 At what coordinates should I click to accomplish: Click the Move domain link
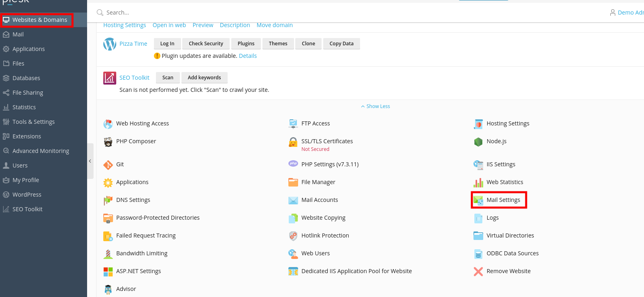point(275,25)
